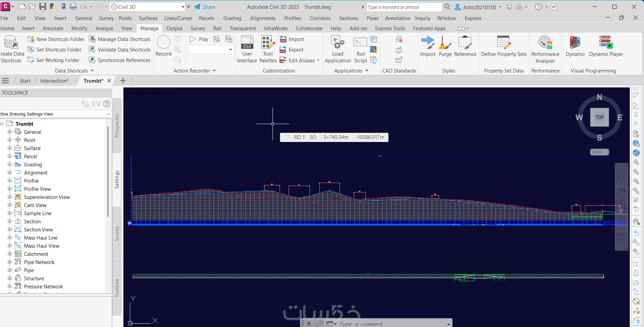Close the Trumbt drawing tab
Image resolution: width=644 pixels, height=327 pixels.
click(x=109, y=81)
